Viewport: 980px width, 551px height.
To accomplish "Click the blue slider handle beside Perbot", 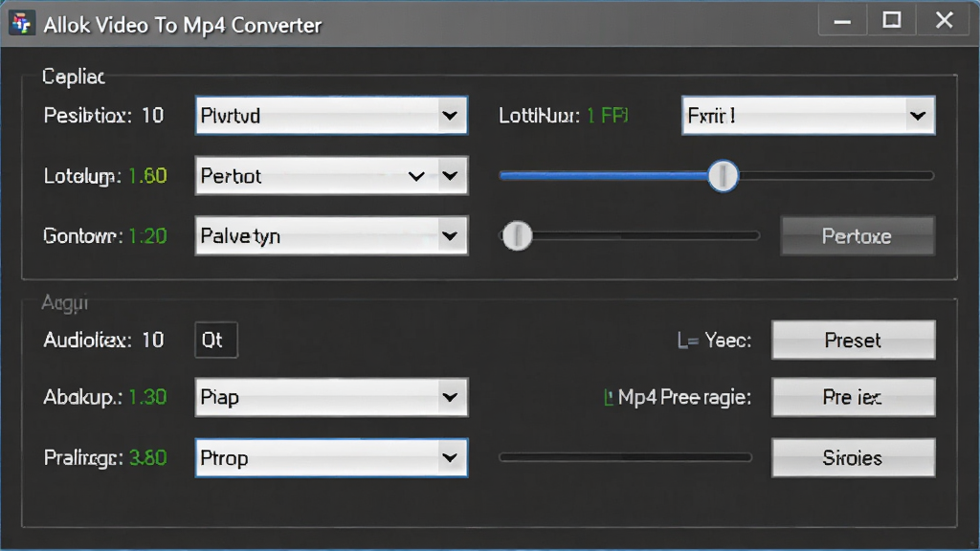I will click(x=724, y=176).
